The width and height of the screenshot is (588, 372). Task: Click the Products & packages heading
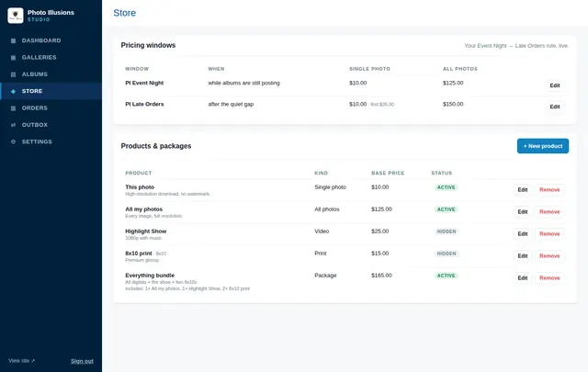tap(156, 146)
